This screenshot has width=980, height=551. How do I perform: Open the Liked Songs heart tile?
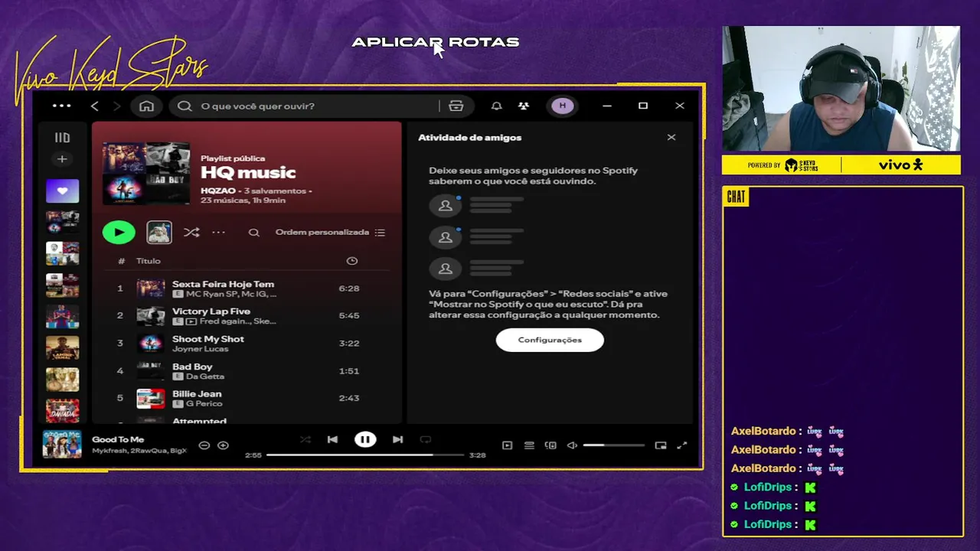pyautogui.click(x=62, y=191)
